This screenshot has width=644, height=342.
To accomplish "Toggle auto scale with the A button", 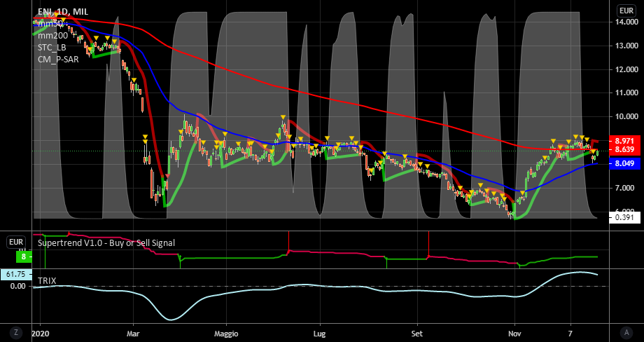I will pos(626,331).
